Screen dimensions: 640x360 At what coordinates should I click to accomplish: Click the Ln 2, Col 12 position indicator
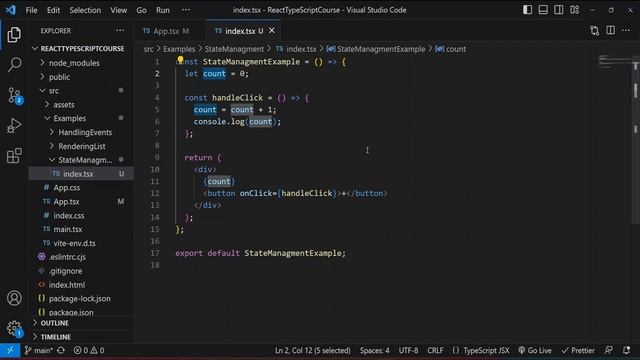pos(313,350)
